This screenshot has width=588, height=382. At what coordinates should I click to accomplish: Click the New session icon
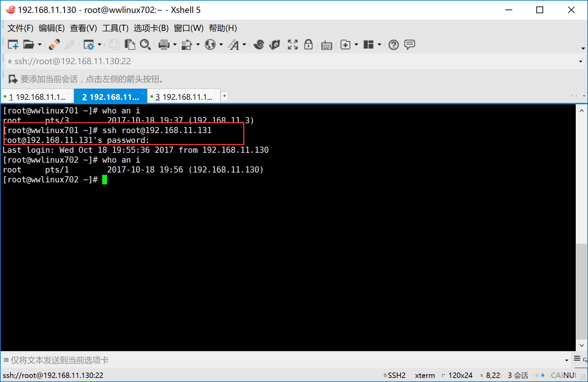[13, 44]
